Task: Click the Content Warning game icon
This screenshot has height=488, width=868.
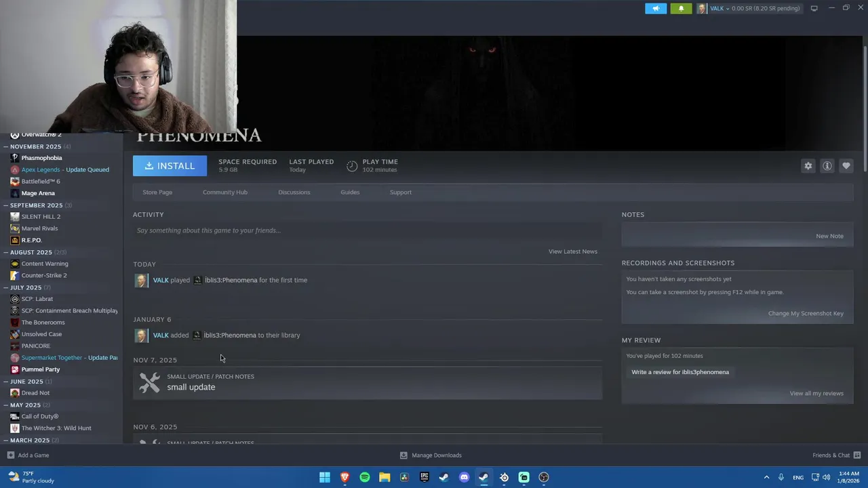Action: (x=15, y=264)
